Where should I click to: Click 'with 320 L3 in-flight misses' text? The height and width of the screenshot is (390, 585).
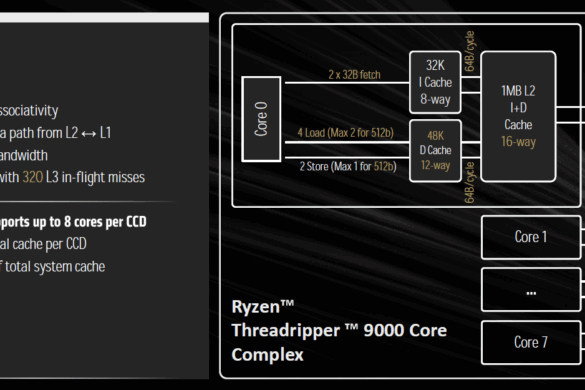tap(72, 177)
